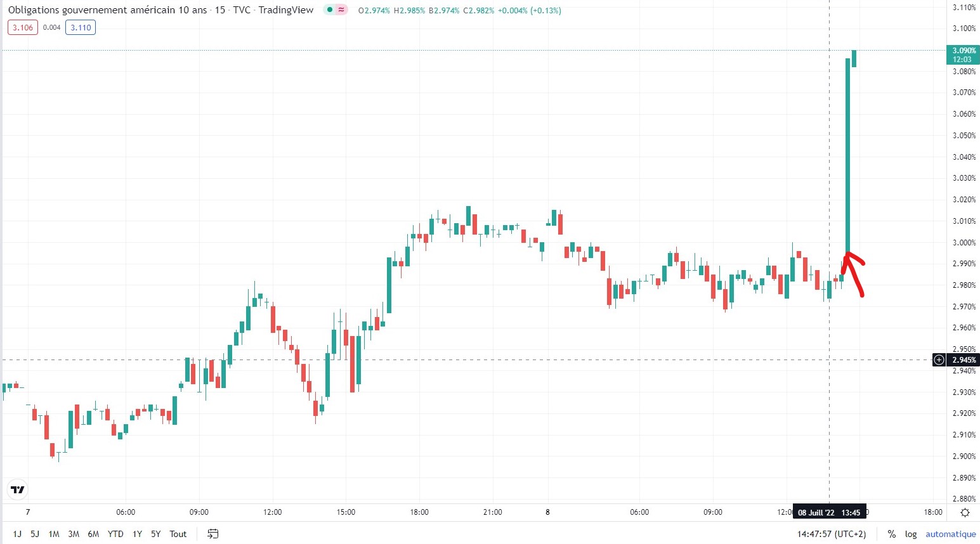The height and width of the screenshot is (544, 980).
Task: Select the 6M time range
Action: [93, 534]
